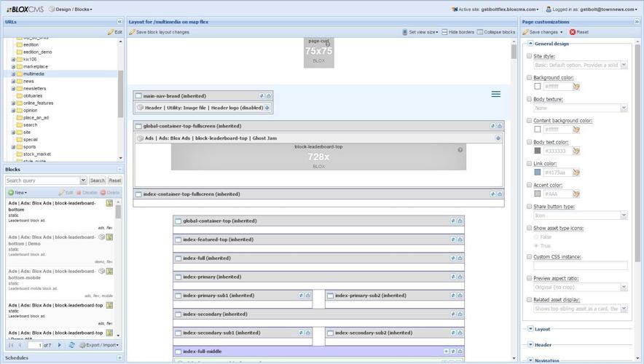Click the hamburger menu icon in layout preview
This screenshot has width=644, height=364.
point(495,94)
